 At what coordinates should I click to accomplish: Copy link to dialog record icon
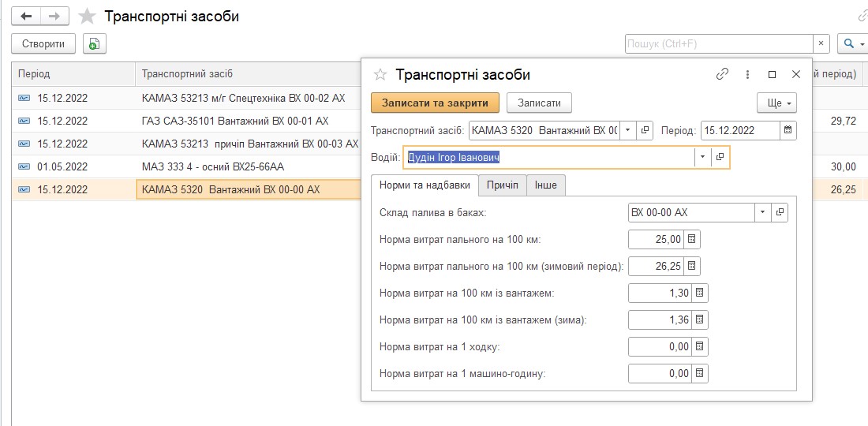tap(722, 74)
